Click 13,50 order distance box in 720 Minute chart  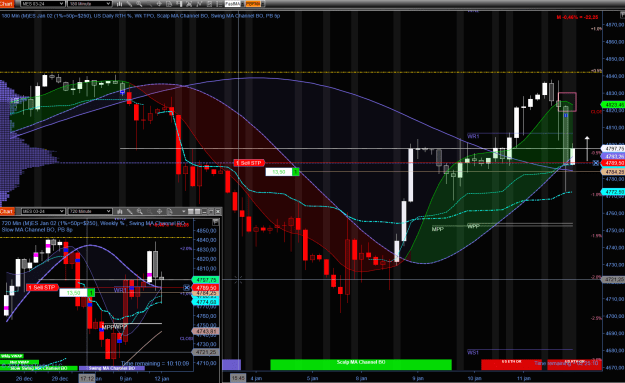coord(73,293)
